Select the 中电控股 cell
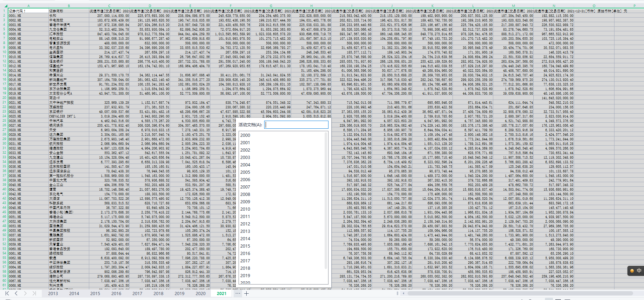The height and width of the screenshot is (300, 644). coord(69,20)
